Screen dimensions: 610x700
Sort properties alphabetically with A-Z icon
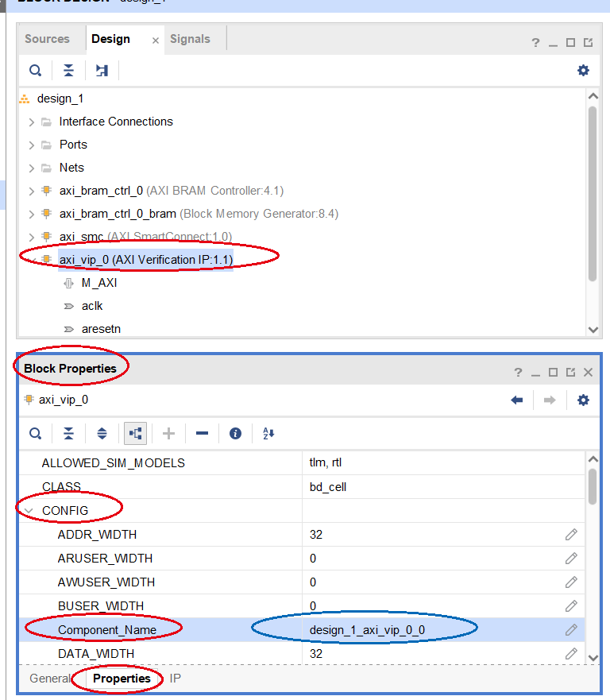268,433
